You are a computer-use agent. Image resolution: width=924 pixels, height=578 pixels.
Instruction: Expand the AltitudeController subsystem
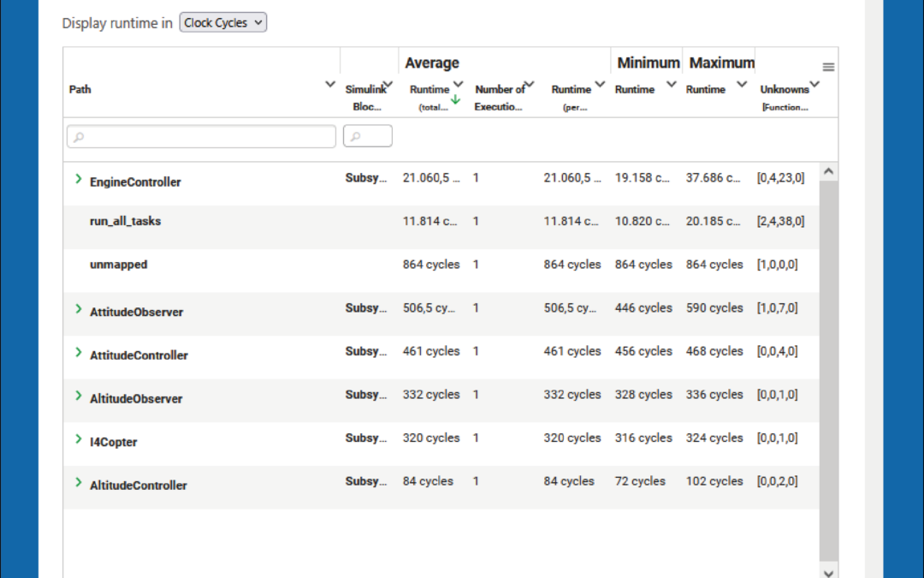coord(78,484)
